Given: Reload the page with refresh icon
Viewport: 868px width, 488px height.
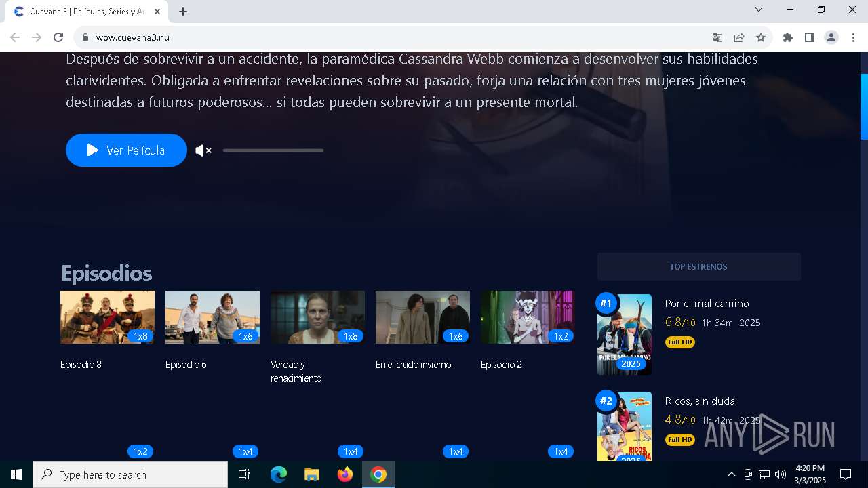Looking at the screenshot, I should click(x=58, y=37).
